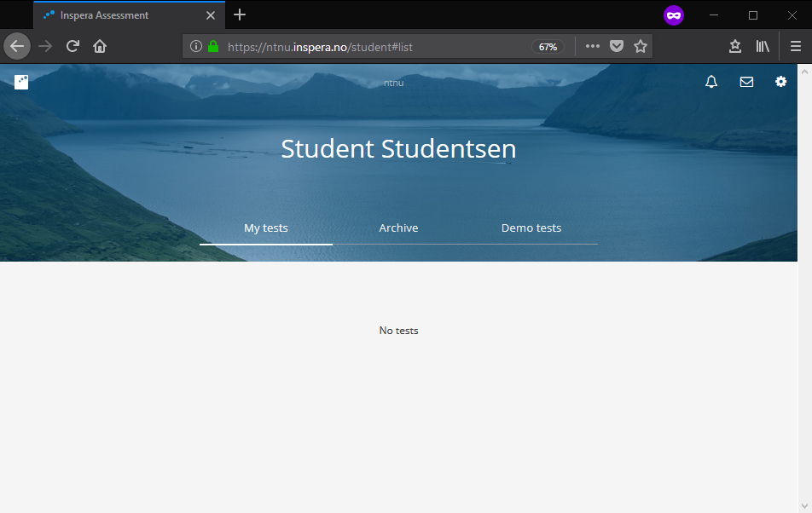The height and width of the screenshot is (513, 812).
Task: Click the scrollbar down arrow
Action: coord(804,506)
